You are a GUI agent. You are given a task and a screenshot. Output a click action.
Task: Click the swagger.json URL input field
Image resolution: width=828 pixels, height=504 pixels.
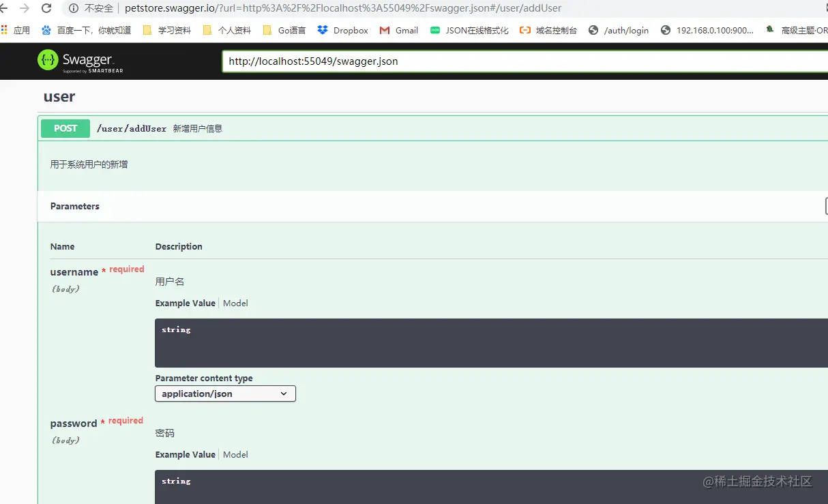click(525, 61)
